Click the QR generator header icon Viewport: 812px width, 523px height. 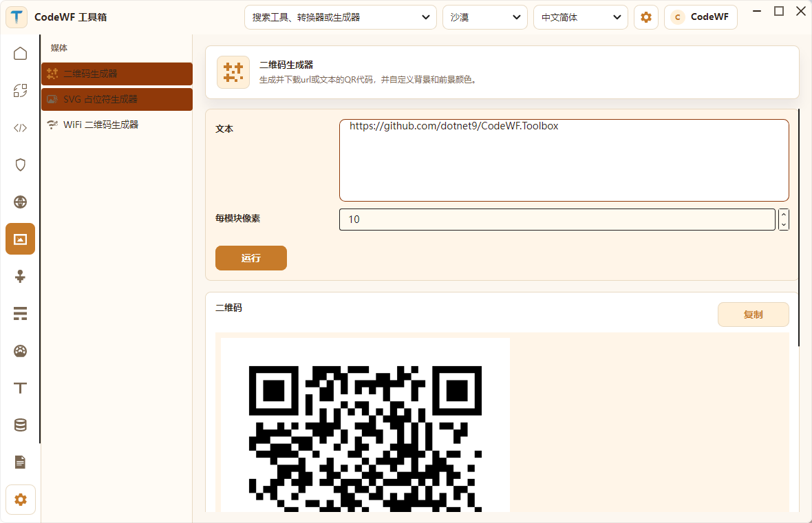(233, 72)
